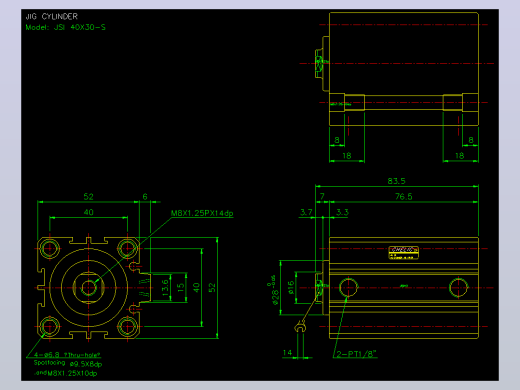The height and width of the screenshot is (390, 520).
Task: Click the "M8X1.25PX14dp" thread annotation
Action: (x=202, y=213)
